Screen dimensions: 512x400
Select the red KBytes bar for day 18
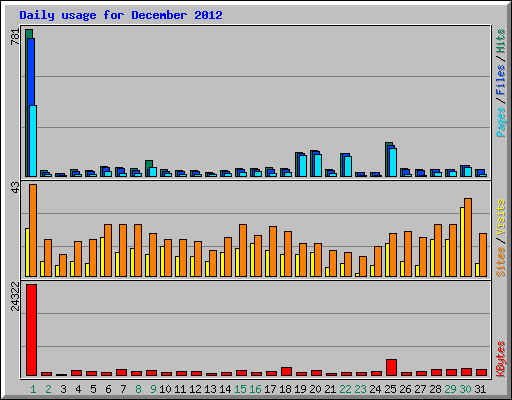(287, 372)
